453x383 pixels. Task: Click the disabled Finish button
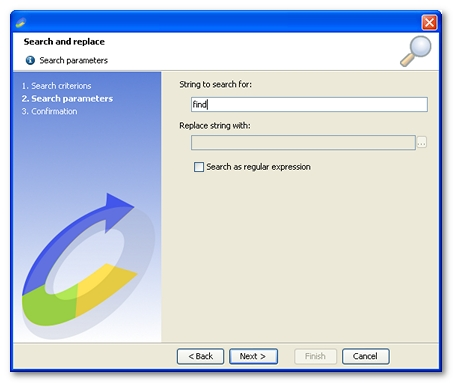coord(315,356)
